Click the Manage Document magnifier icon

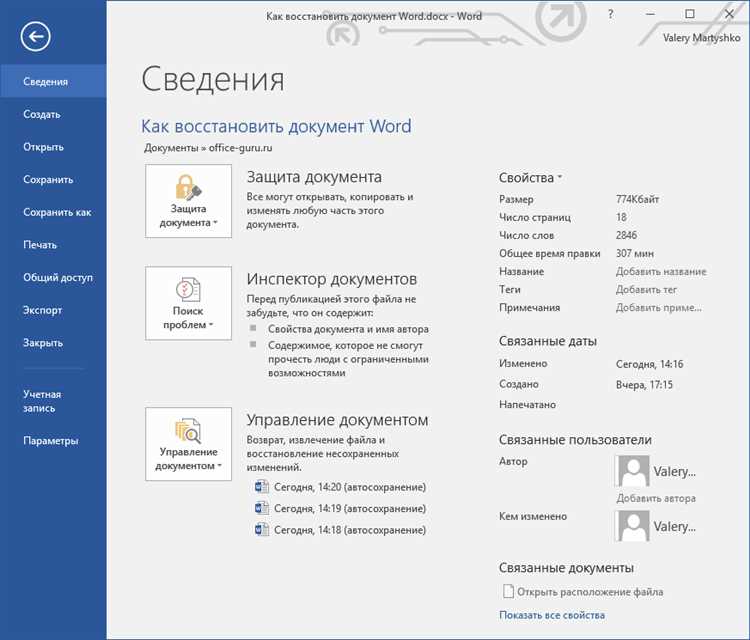pyautogui.click(x=188, y=430)
